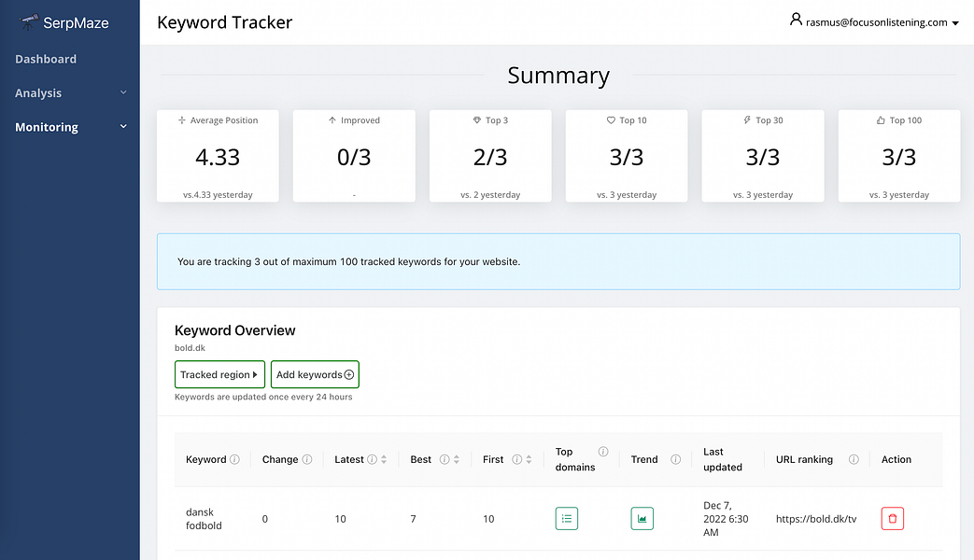
Task: Click Keywords are updated once every 24 hours
Action: [263, 397]
